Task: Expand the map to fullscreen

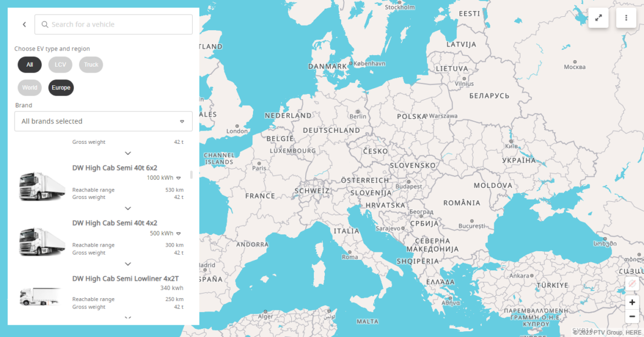Action: point(599,18)
